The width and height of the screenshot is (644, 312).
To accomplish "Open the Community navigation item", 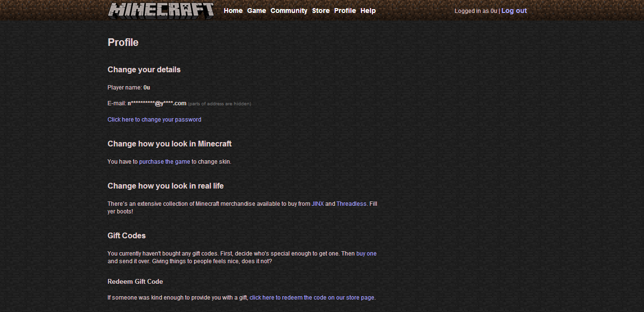I will pos(289,11).
